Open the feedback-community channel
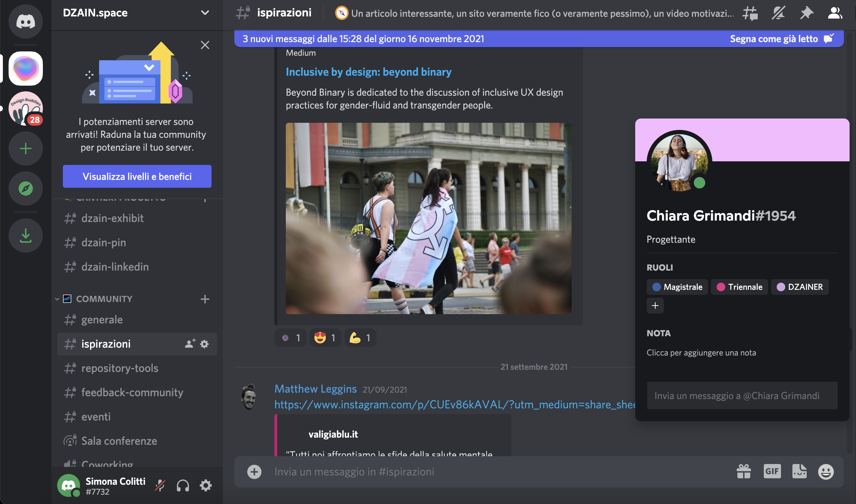 click(132, 392)
